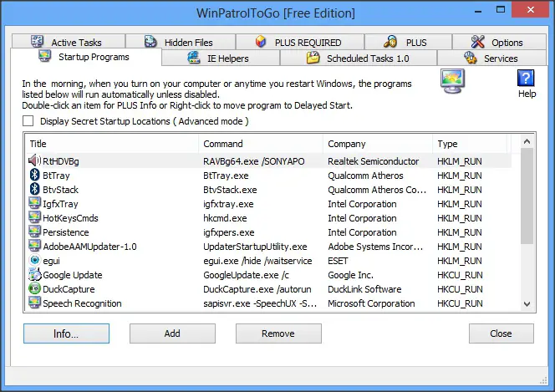The image size is (555, 392).
Task: Open the Options tab
Action: pyautogui.click(x=500, y=42)
